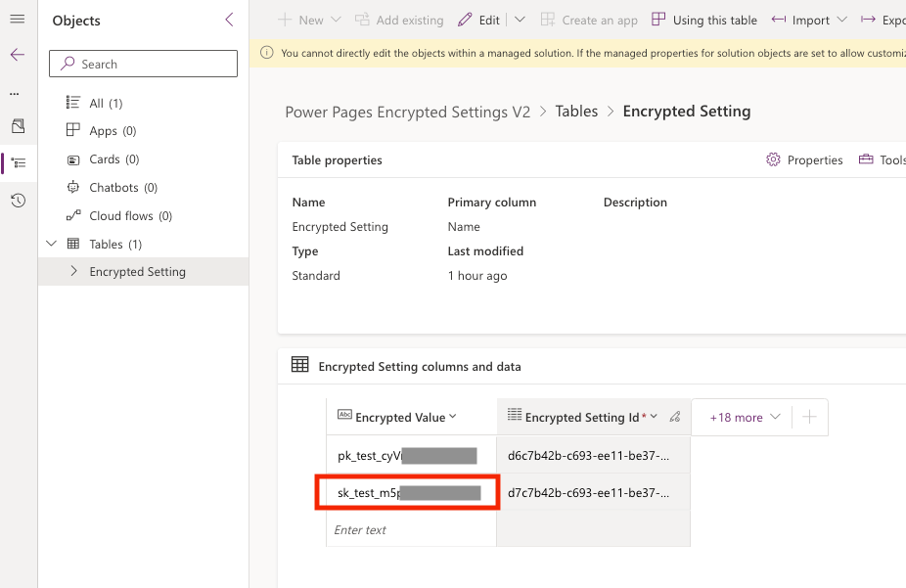Click the Properties button
This screenshot has height=588, width=906.
[x=804, y=159]
